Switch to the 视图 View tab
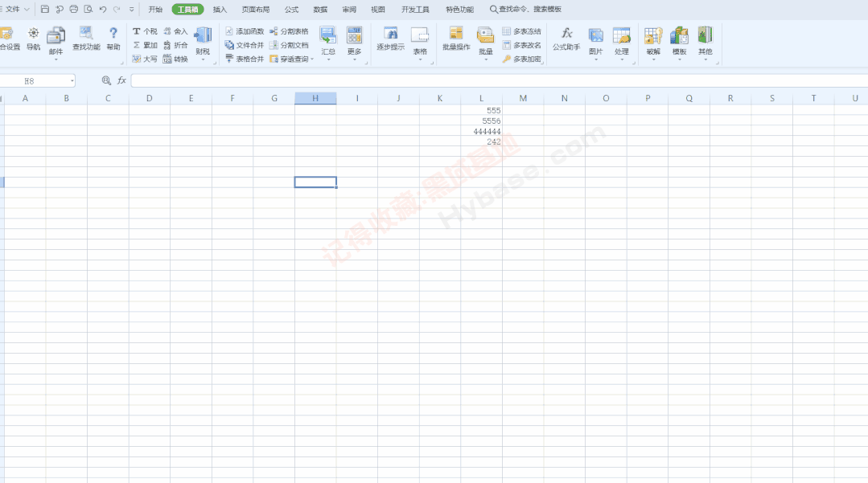 click(378, 10)
